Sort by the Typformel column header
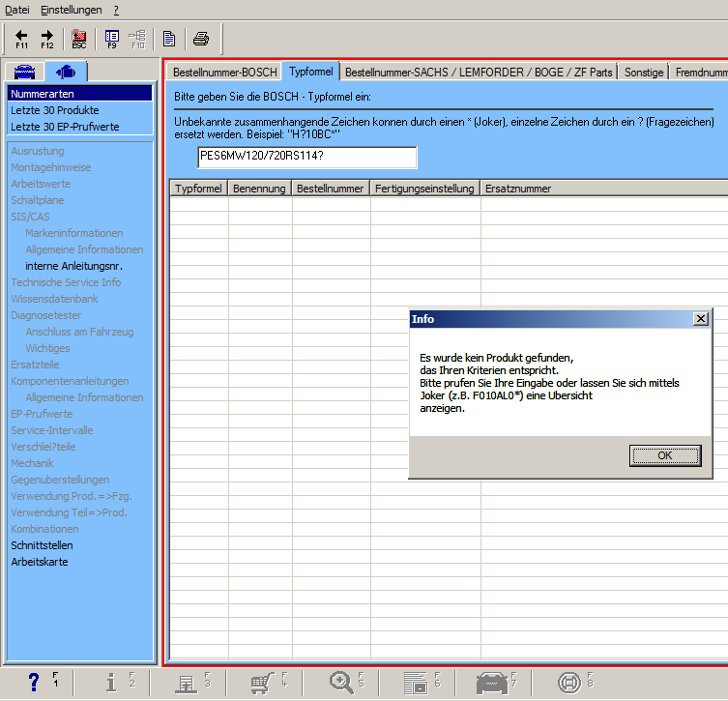The width and height of the screenshot is (728, 701). click(199, 189)
